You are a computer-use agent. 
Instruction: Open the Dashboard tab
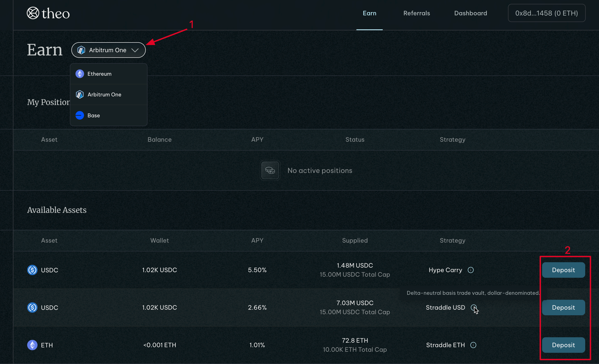coord(471,13)
